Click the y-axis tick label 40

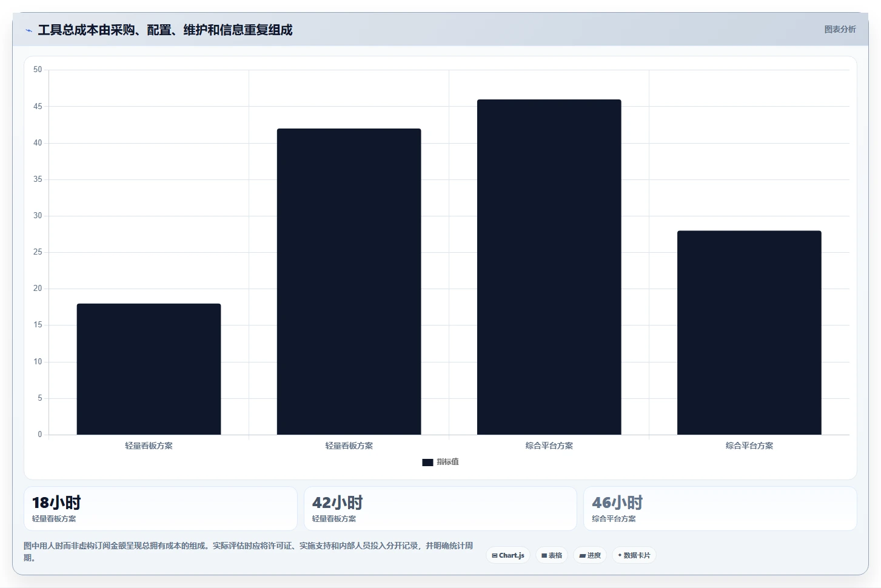[x=38, y=143]
